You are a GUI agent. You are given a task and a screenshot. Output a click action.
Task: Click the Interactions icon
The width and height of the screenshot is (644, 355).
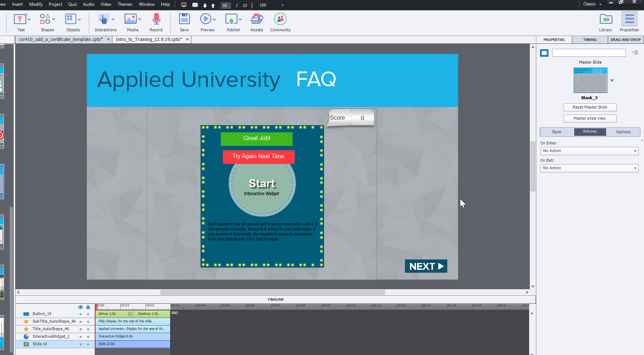click(x=103, y=19)
